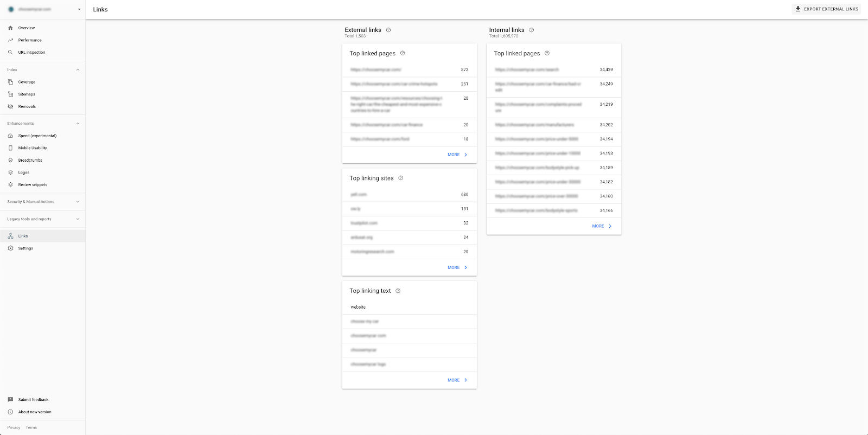Click internal linked page row with 34,189 links
This screenshot has width=868, height=435.
point(554,168)
